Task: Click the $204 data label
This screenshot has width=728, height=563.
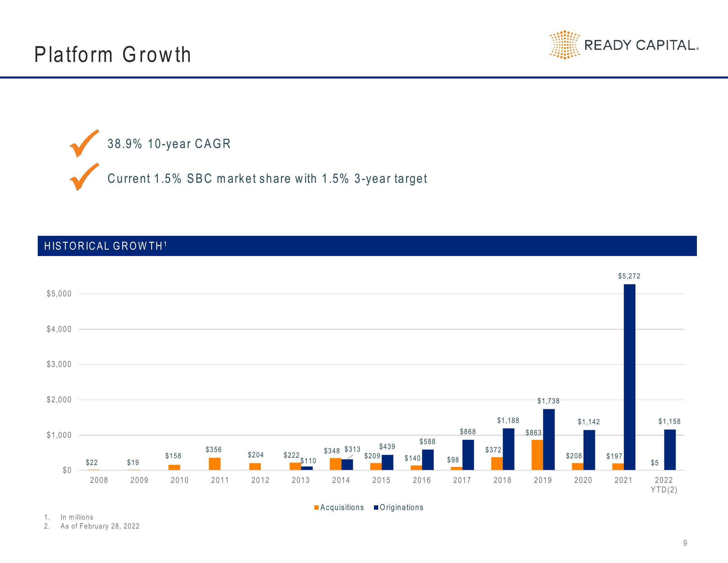Action: pos(256,455)
